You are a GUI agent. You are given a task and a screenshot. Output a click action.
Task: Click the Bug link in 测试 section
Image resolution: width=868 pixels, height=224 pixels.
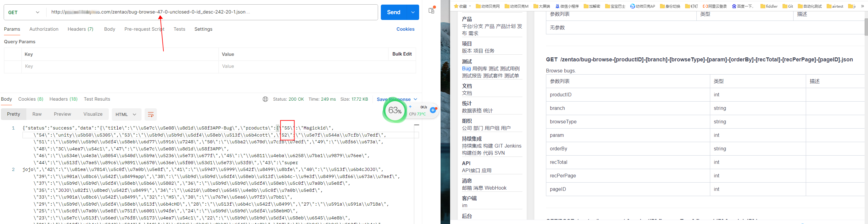pyautogui.click(x=466, y=69)
